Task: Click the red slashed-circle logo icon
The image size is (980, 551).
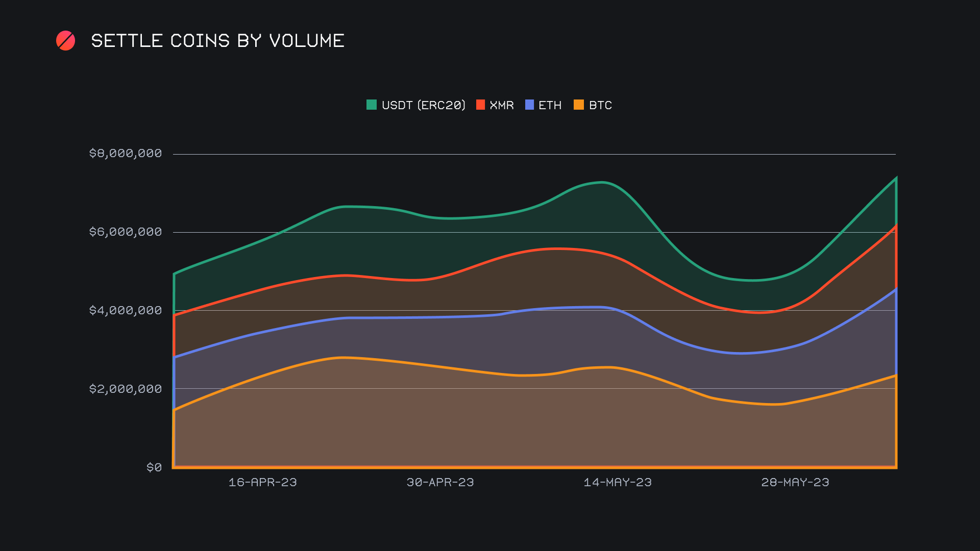Action: (x=65, y=41)
